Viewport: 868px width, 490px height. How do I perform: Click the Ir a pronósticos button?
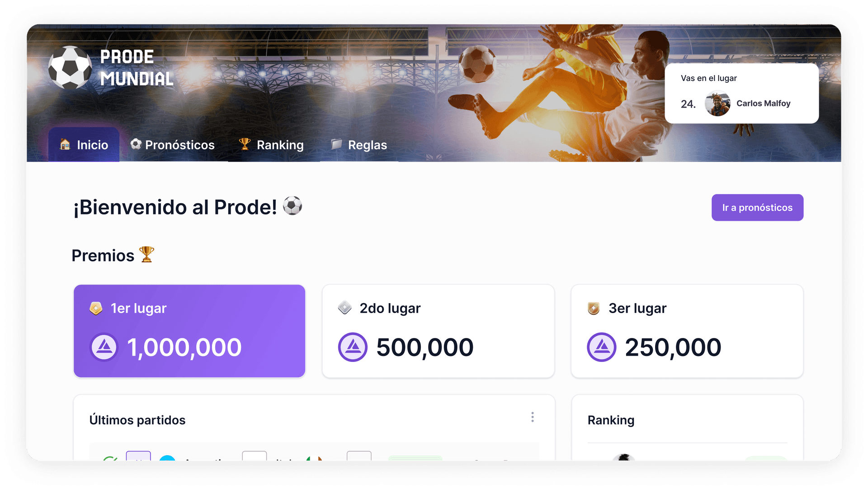point(757,207)
